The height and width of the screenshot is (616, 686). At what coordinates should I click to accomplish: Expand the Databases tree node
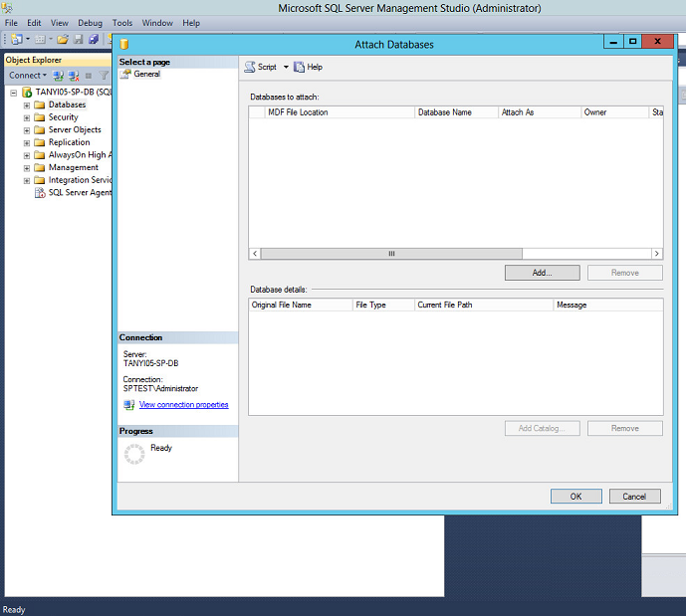(27, 104)
